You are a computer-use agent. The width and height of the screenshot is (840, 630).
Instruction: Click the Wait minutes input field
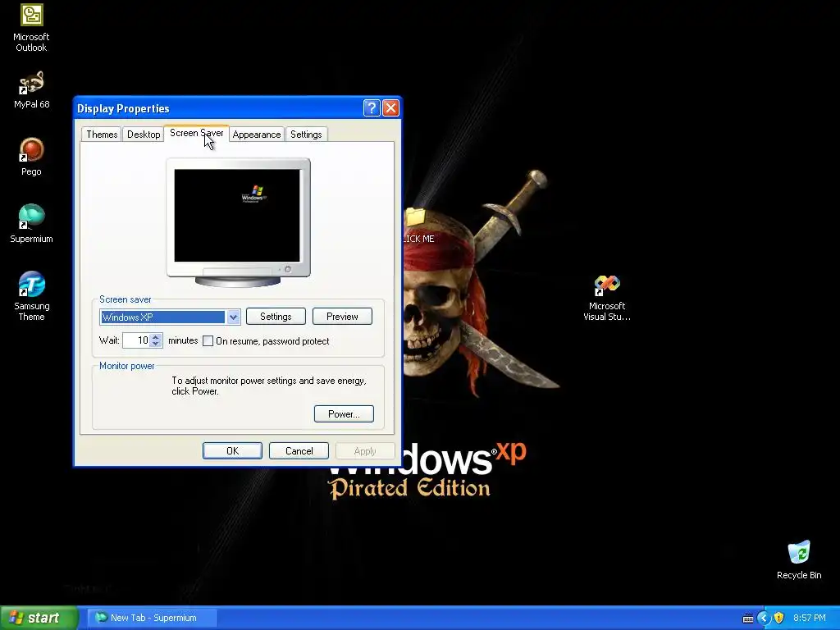coord(136,340)
